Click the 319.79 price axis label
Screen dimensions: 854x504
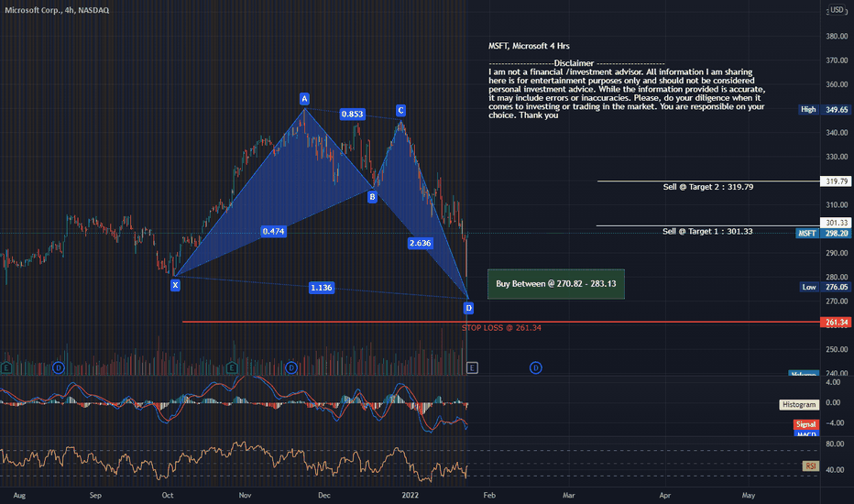tap(836, 181)
